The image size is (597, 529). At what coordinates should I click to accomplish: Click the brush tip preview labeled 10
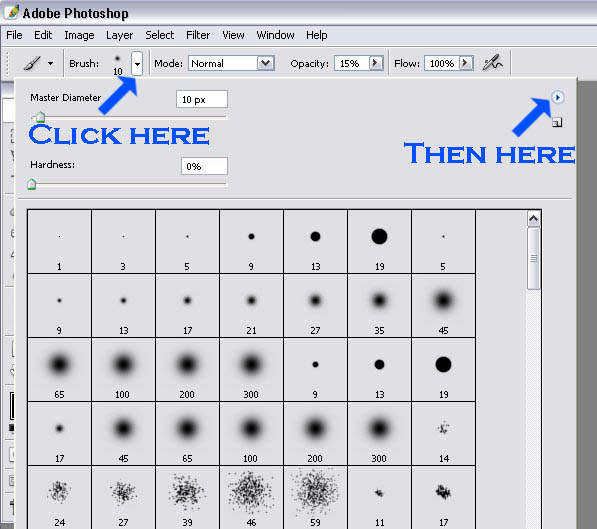pyautogui.click(x=118, y=64)
